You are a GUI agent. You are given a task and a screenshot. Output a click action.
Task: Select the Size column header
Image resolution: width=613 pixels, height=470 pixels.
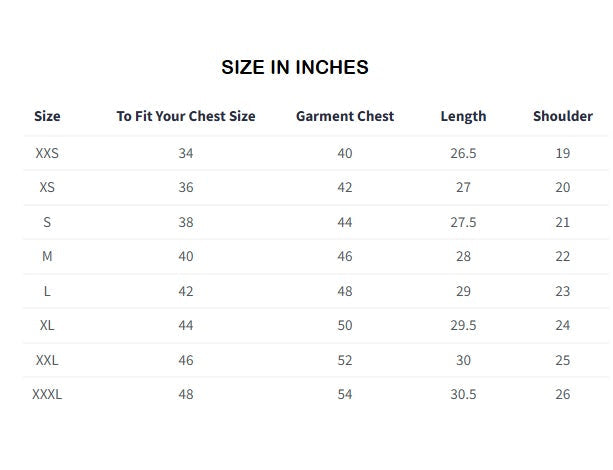47,116
